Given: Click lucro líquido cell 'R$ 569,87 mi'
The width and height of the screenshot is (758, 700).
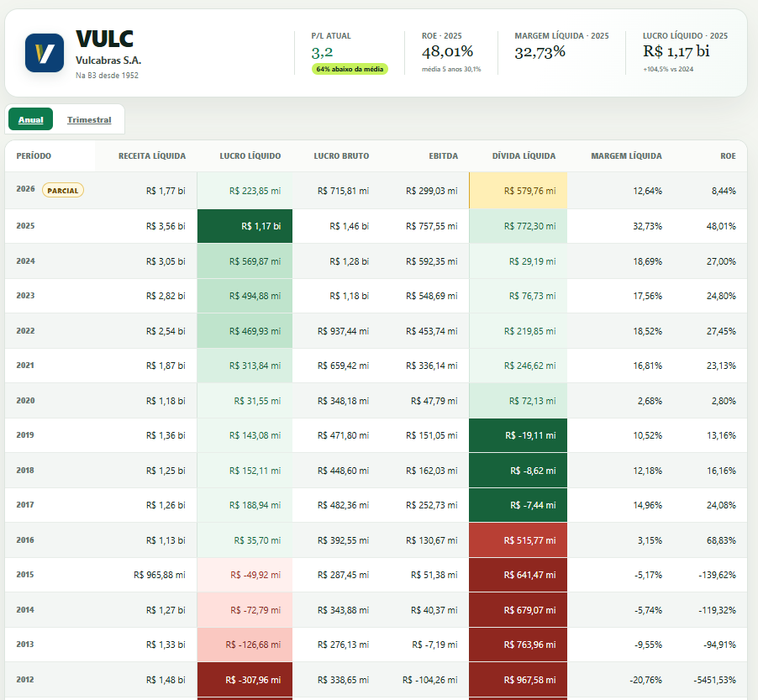Looking at the screenshot, I should [x=245, y=261].
